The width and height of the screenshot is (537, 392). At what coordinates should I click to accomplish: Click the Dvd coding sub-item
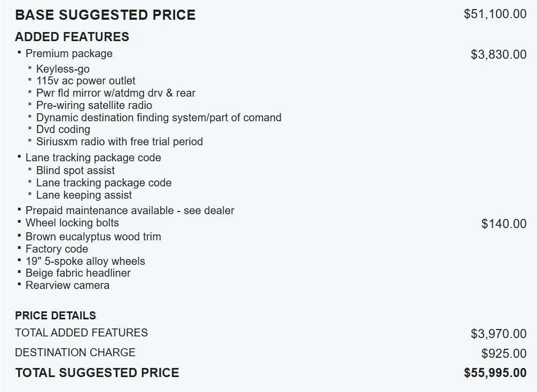(63, 129)
